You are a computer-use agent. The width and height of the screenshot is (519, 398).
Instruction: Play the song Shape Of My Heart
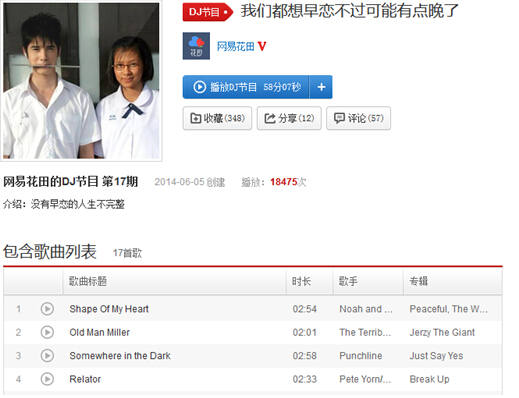tap(47, 309)
